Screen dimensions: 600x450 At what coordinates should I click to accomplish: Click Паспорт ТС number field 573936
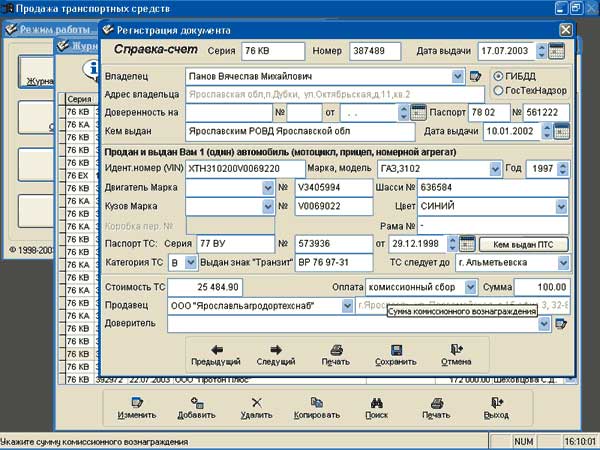tap(334, 244)
